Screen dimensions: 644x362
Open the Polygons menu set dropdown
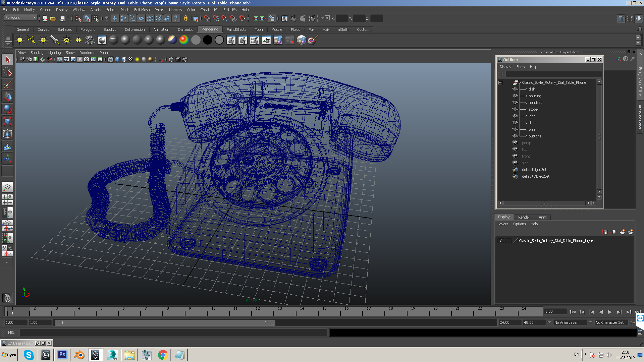tap(34, 17)
